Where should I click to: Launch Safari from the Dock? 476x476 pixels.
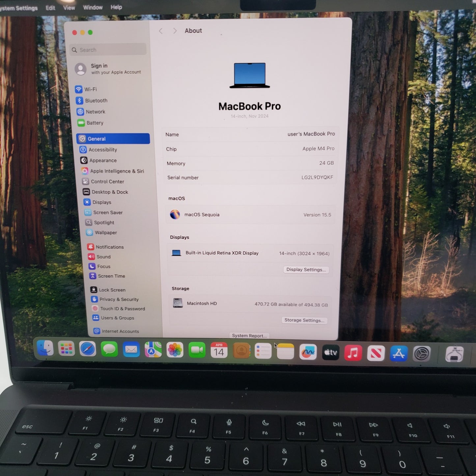[88, 349]
